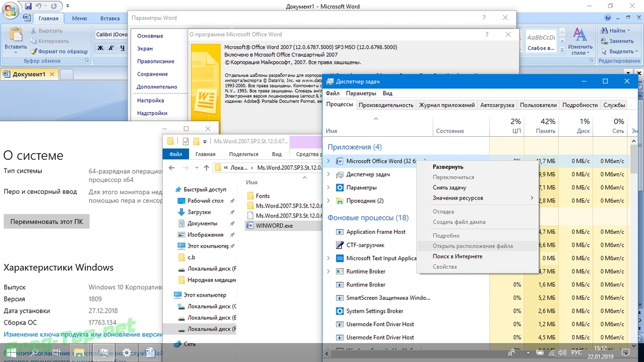Viewport: 644px width, 362px height.
Task: Select Надстройки in Параметры Word
Action: (x=152, y=113)
